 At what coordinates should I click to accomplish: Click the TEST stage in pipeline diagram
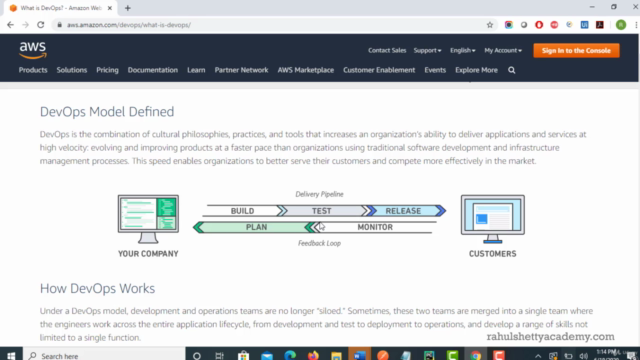(322, 211)
